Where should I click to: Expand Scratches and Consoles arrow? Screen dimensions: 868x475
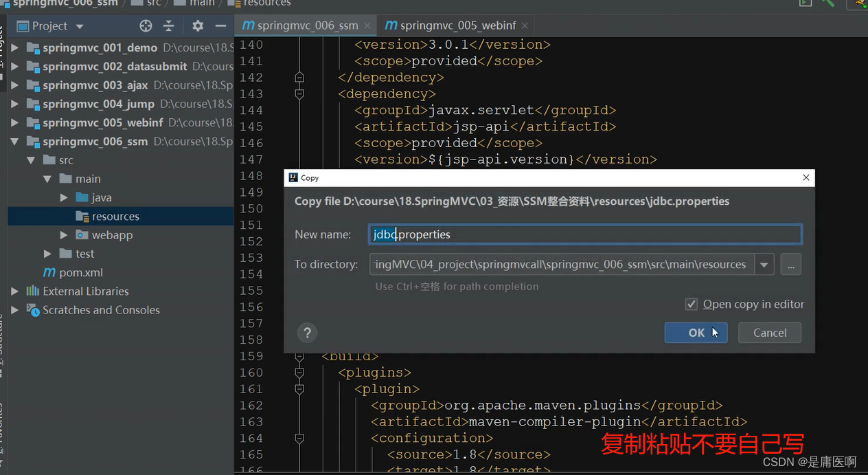point(14,310)
